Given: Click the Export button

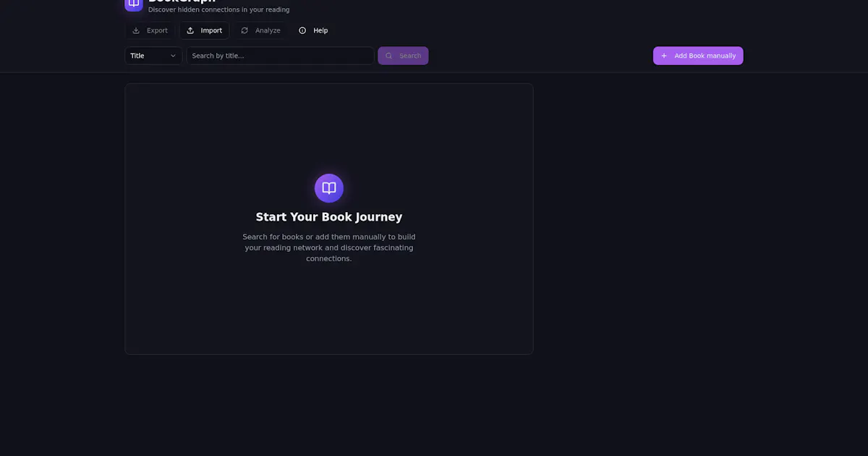Looking at the screenshot, I should click(150, 30).
